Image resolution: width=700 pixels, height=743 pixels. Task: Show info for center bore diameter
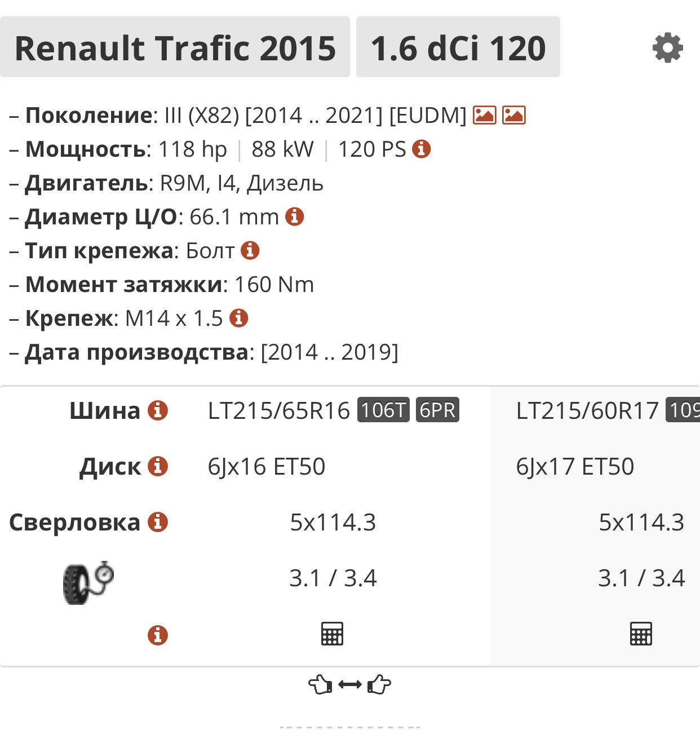295,216
